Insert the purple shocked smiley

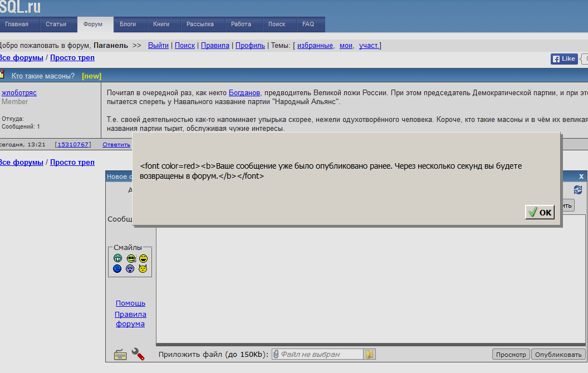[x=130, y=269]
